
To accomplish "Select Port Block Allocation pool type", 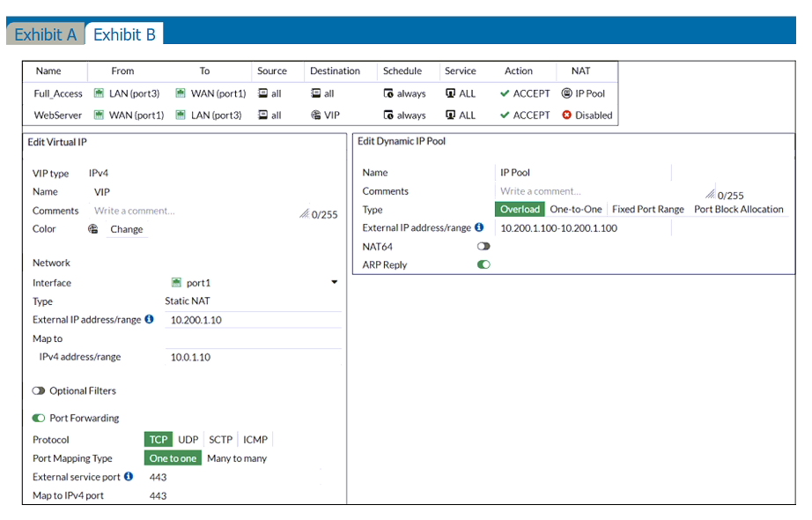I will [739, 209].
